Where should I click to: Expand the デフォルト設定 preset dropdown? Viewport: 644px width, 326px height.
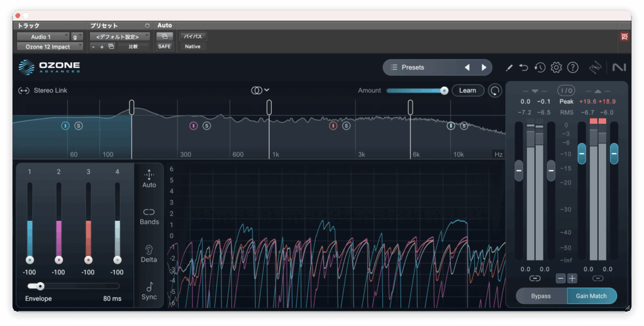pos(119,37)
